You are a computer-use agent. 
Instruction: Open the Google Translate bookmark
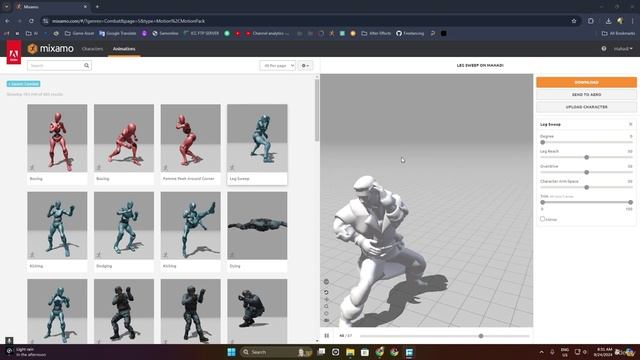click(x=118, y=33)
